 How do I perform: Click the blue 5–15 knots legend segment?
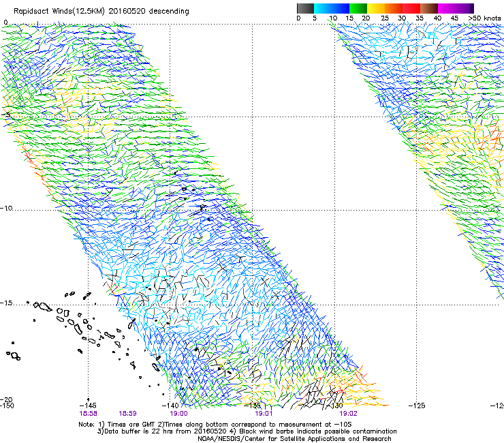pyautogui.click(x=332, y=8)
